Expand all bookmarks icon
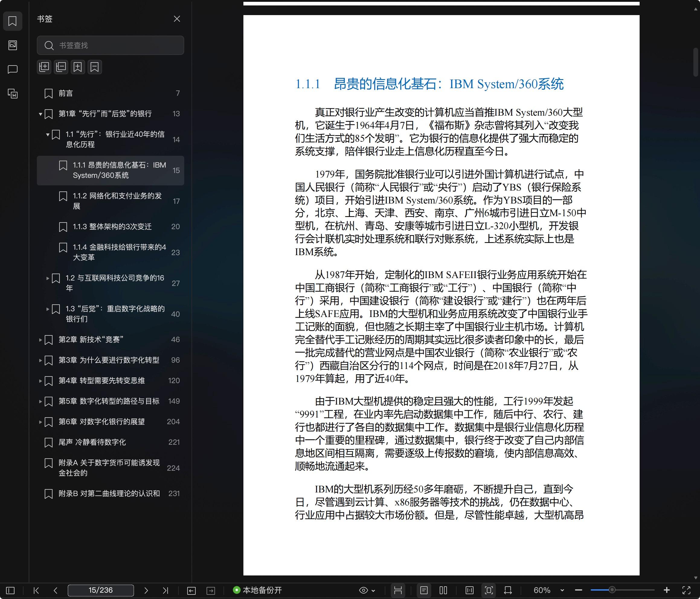Viewport: 700px width, 599px height. pos(44,67)
